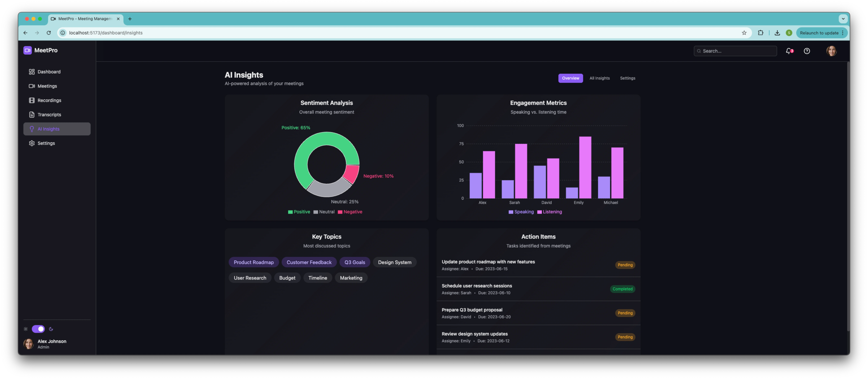Select the Dashboard sidebar icon

click(32, 71)
